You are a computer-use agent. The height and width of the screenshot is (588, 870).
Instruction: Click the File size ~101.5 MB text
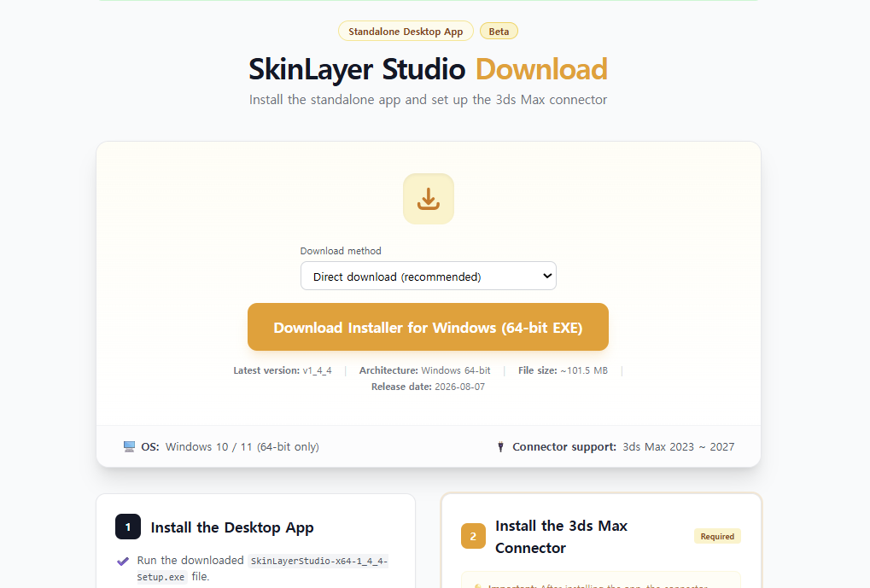pyautogui.click(x=563, y=370)
